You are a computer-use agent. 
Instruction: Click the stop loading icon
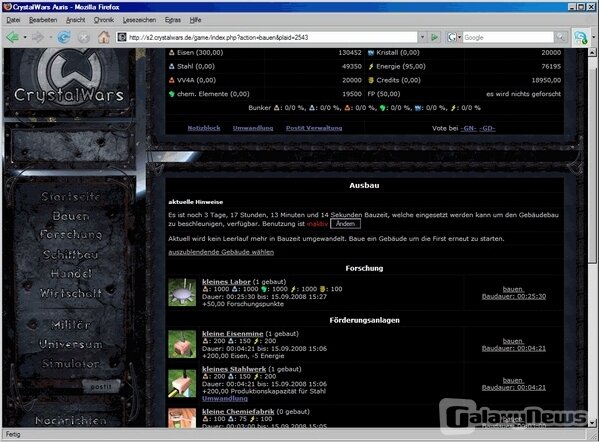pyautogui.click(x=84, y=37)
